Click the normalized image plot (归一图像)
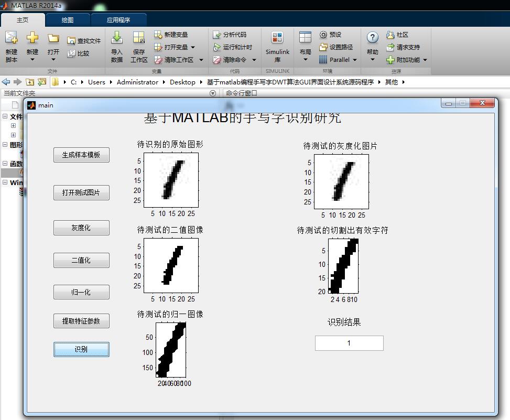The width and height of the screenshot is (510, 420). tap(171, 350)
